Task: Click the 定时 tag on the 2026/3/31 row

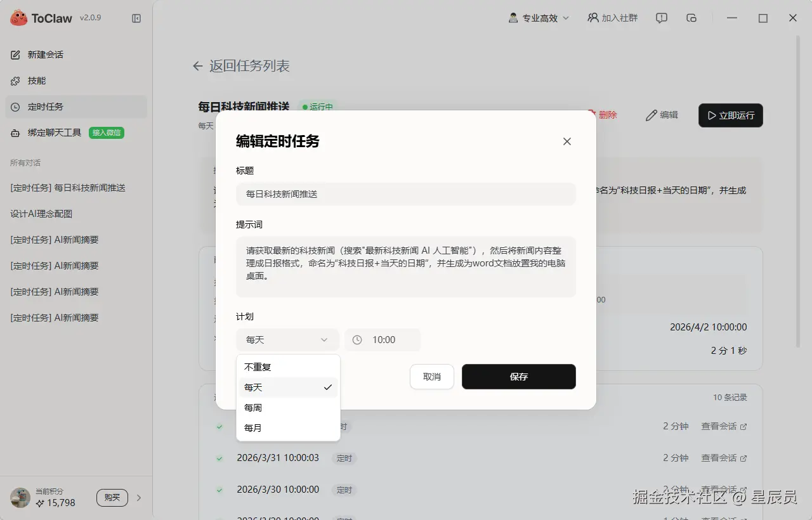Action: tap(344, 458)
